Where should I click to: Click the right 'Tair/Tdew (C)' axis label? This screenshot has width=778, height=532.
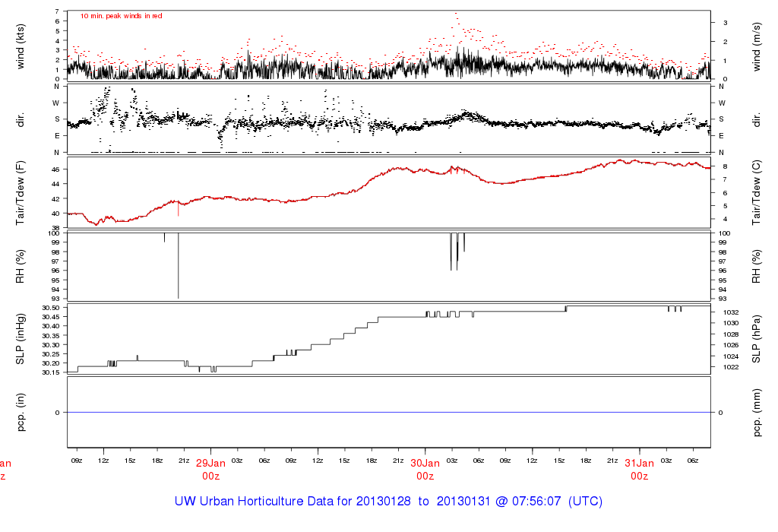(756, 193)
